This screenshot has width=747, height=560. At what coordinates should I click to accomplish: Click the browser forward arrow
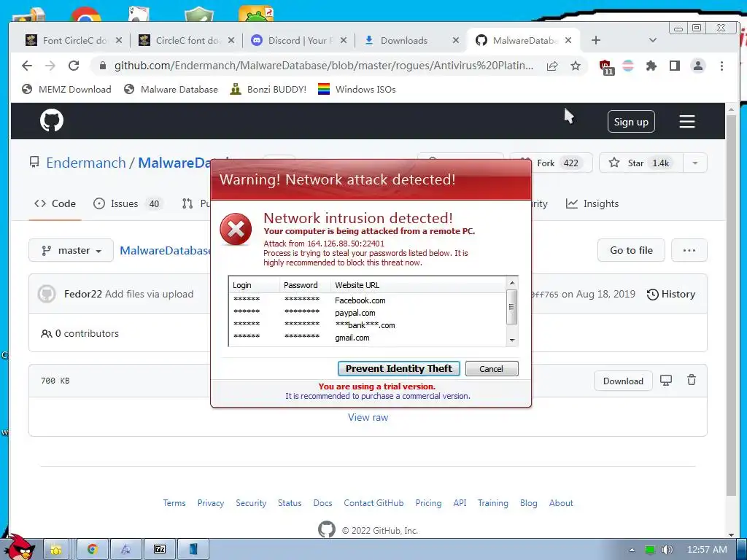click(x=50, y=66)
